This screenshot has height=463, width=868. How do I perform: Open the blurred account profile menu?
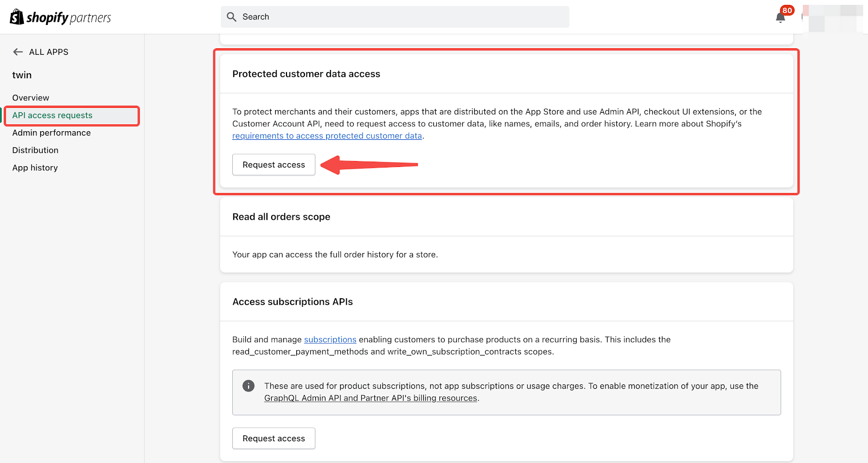(x=832, y=18)
